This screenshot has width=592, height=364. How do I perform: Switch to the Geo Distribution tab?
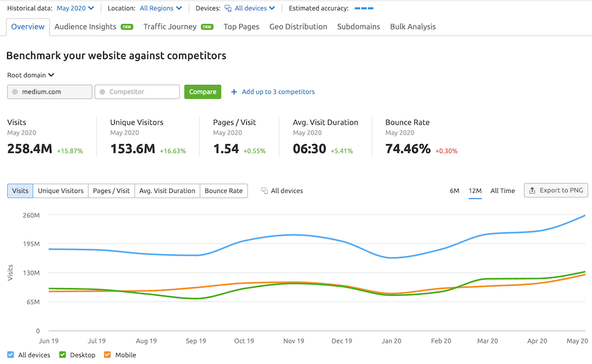(298, 26)
